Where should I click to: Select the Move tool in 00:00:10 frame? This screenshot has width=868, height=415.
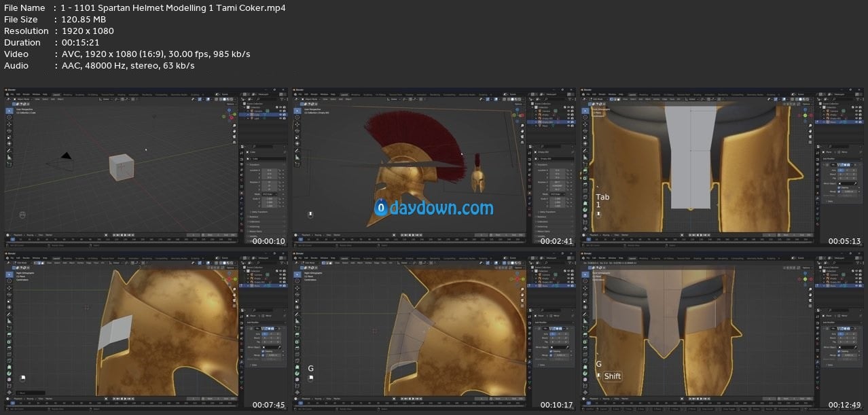[10, 124]
